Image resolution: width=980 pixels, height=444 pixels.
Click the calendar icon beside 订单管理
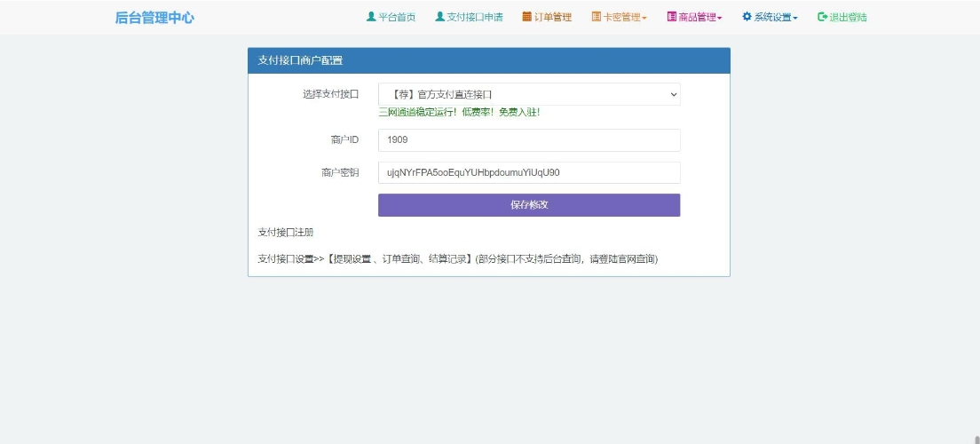click(526, 17)
